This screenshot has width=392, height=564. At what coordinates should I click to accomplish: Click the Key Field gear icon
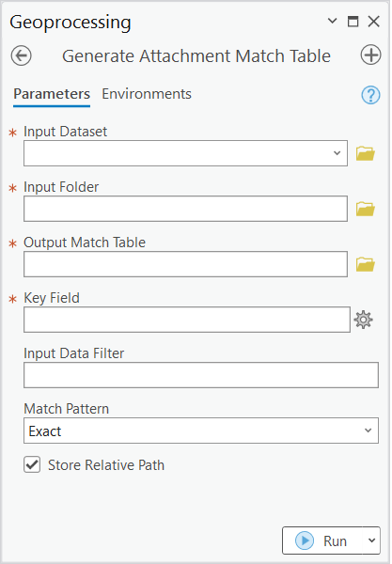click(x=363, y=320)
